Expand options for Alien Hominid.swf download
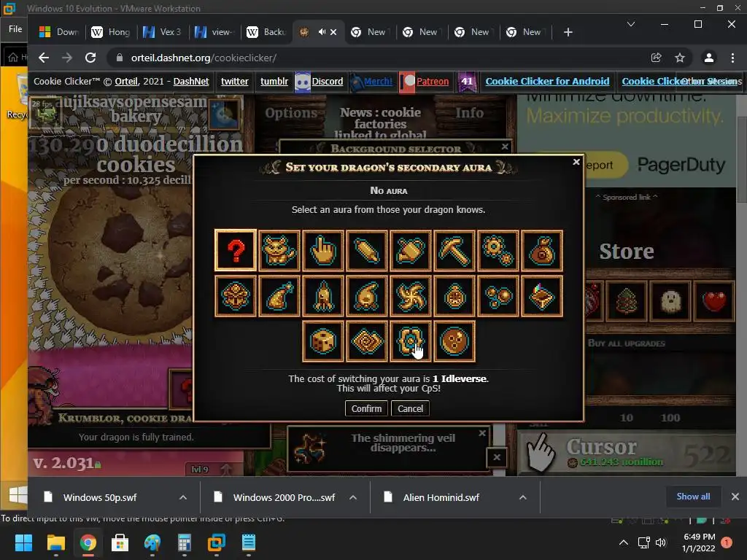Image resolution: width=747 pixels, height=560 pixels. [x=522, y=497]
